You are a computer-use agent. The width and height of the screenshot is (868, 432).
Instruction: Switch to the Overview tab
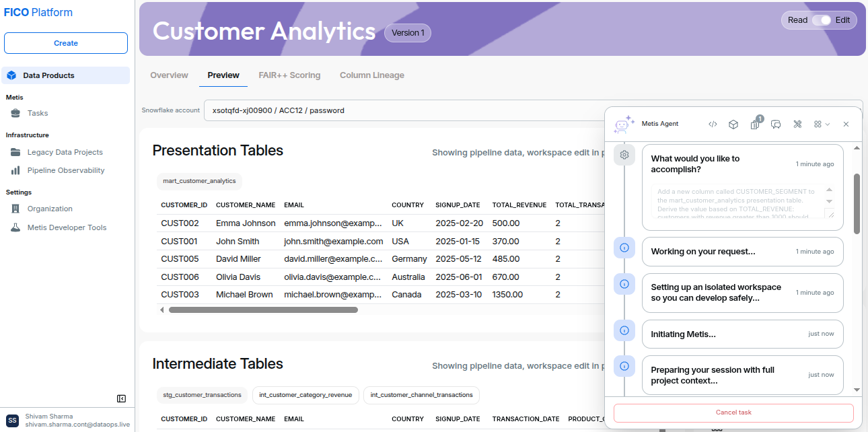pos(169,75)
